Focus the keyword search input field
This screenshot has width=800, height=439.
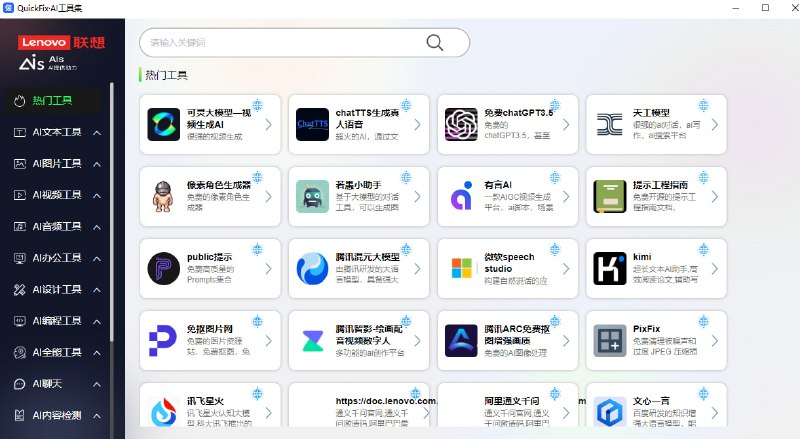click(x=304, y=43)
